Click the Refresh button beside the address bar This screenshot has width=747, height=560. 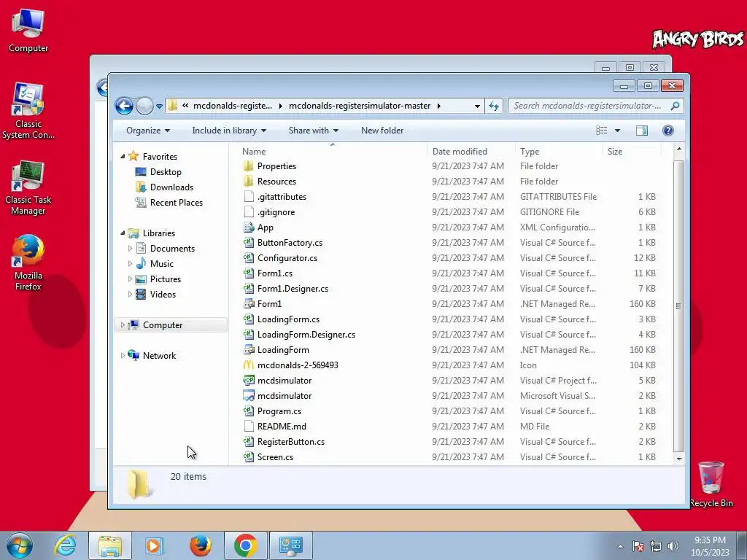pos(494,106)
